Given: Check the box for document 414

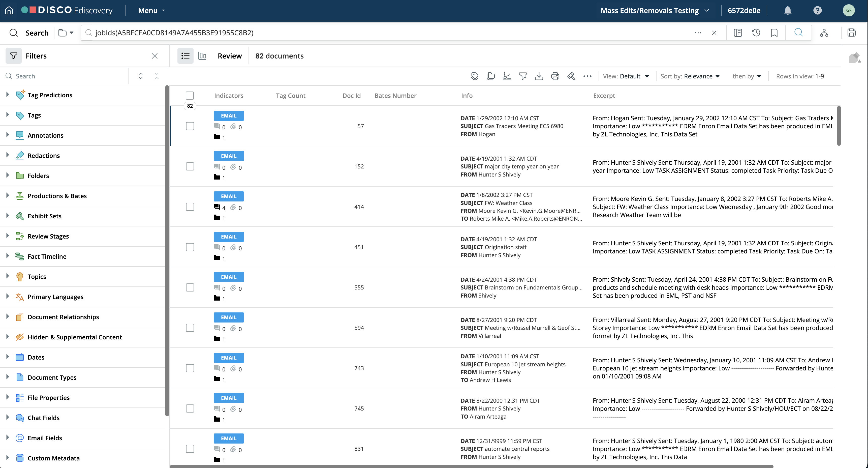Looking at the screenshot, I should click(x=190, y=207).
